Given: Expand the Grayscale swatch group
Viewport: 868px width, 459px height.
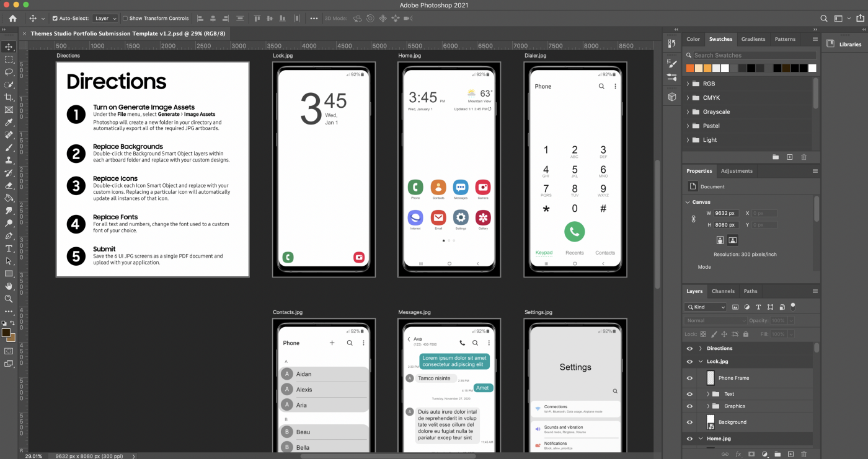Looking at the screenshot, I should coord(688,112).
